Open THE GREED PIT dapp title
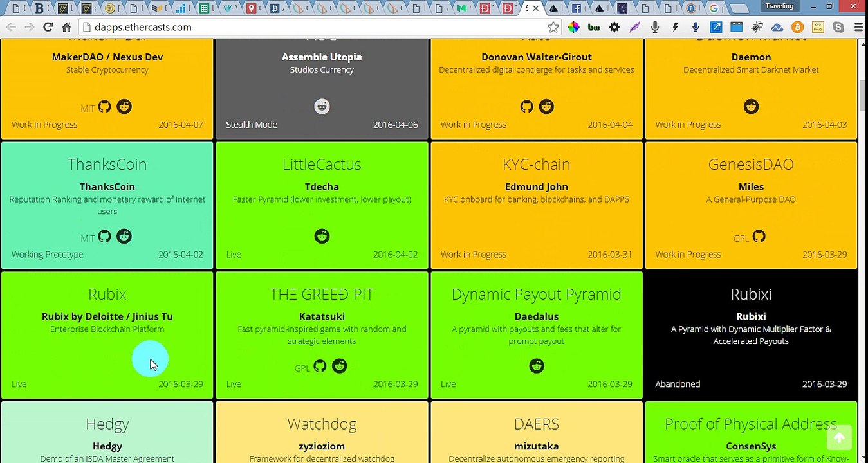This screenshot has height=463, width=868. tap(322, 295)
